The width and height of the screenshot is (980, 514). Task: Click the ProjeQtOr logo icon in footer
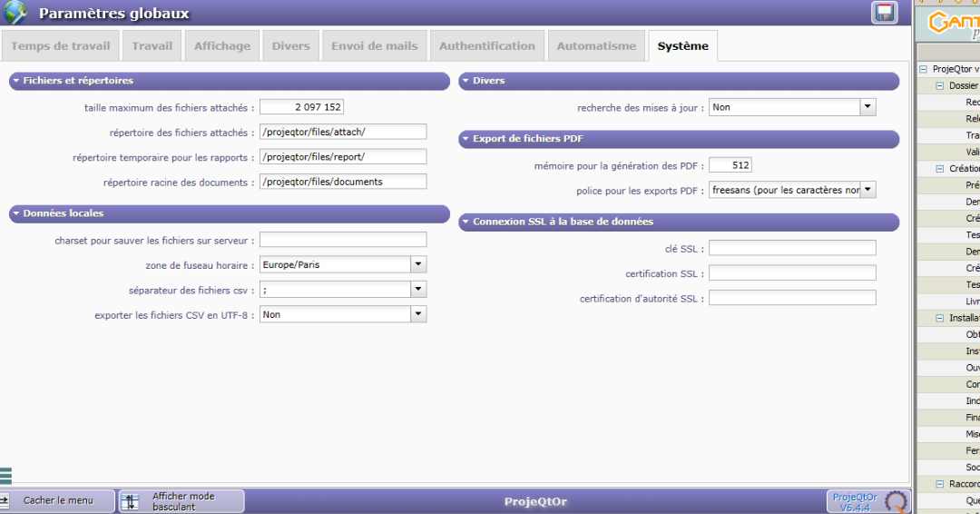[896, 501]
